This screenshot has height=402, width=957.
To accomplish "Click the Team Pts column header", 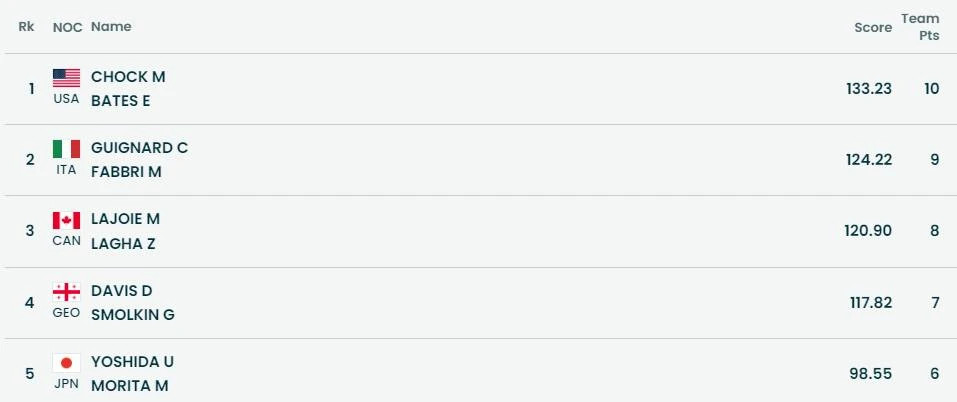I will coord(920,27).
